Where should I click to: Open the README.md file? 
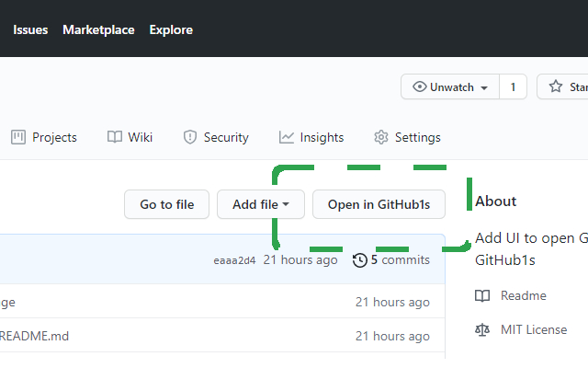[x=34, y=336]
